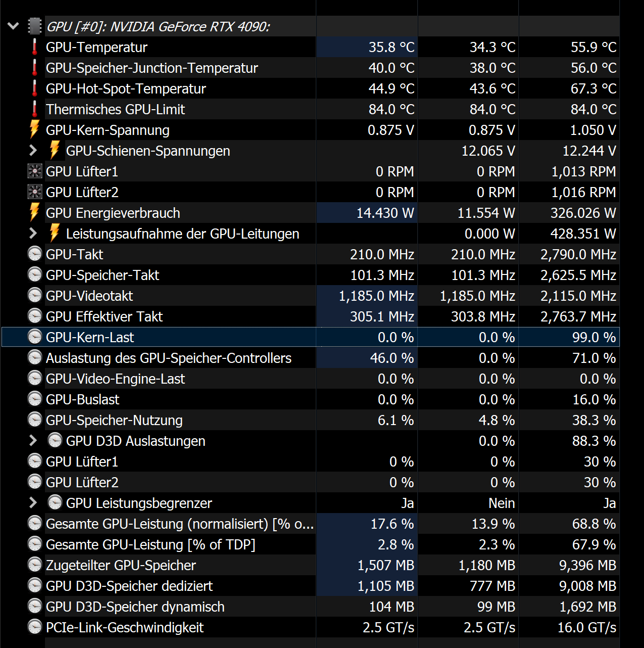Screen dimensions: 644x648
Task: Click the clock icon of GPU-Kern-Last
Action: point(34,337)
